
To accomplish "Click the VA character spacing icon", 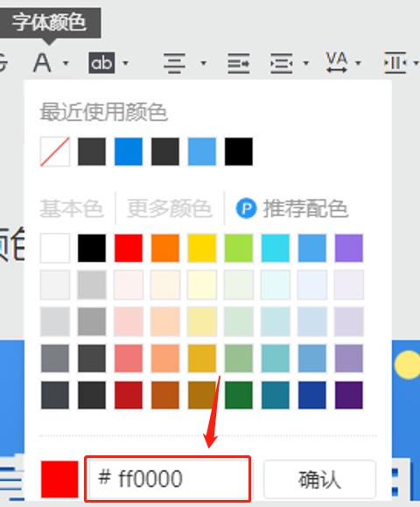I will click(x=337, y=62).
